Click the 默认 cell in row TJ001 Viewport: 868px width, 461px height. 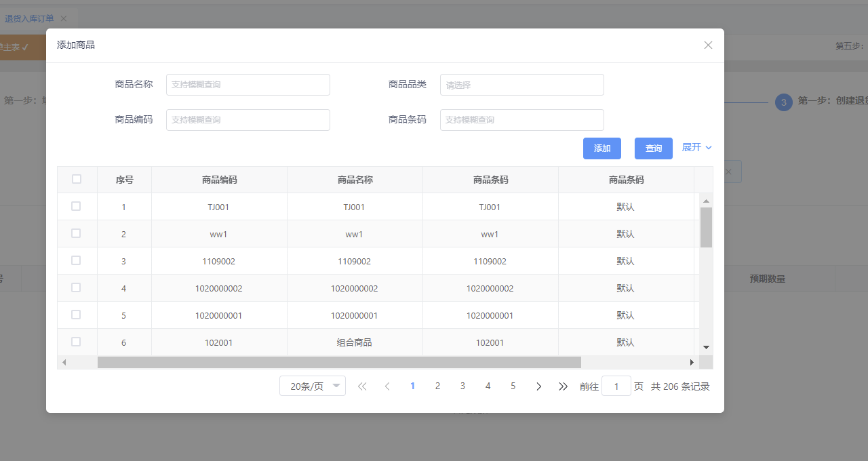[x=625, y=207]
